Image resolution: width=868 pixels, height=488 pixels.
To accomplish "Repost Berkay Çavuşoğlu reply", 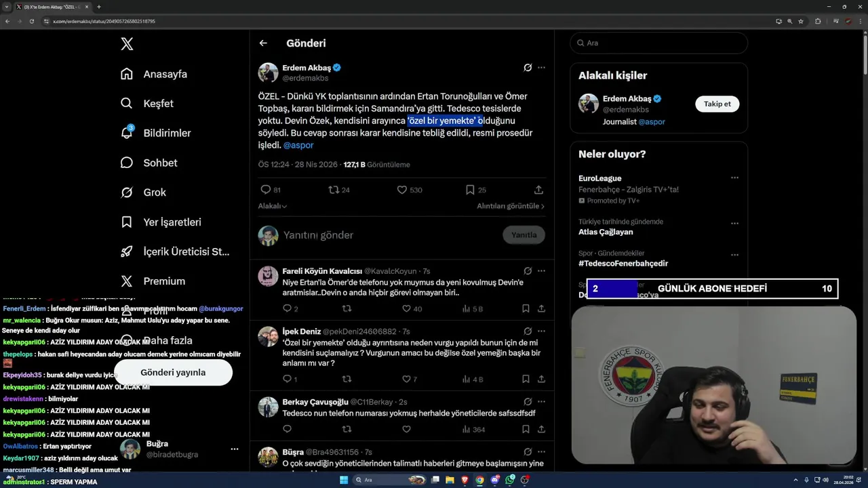I will (347, 429).
